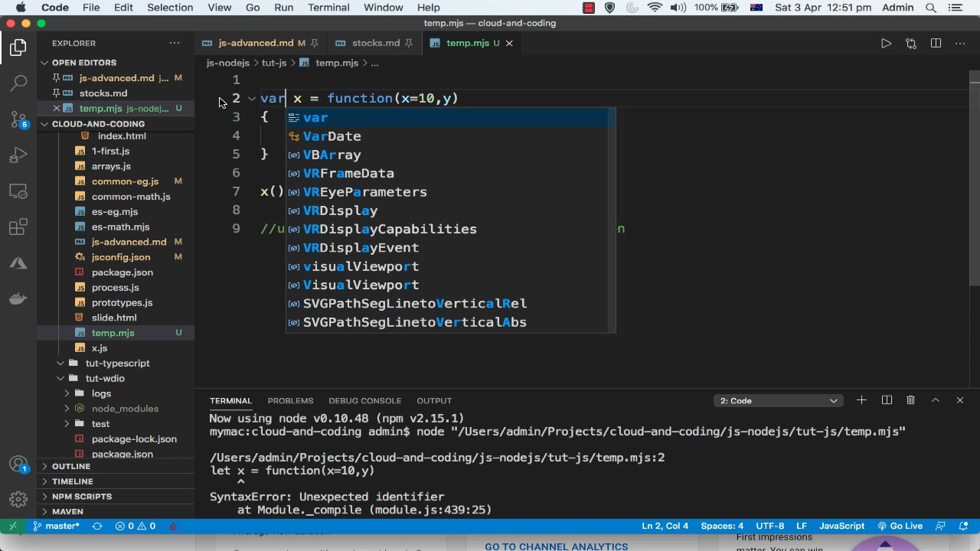This screenshot has height=551, width=980.
Task: Change indentation via Spaces: 4
Action: tap(722, 526)
